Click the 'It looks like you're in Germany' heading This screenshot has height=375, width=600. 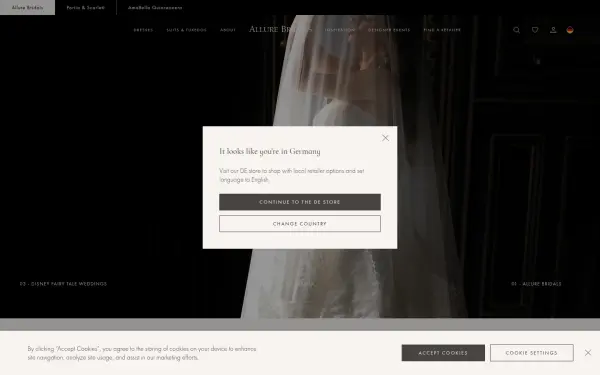270,152
